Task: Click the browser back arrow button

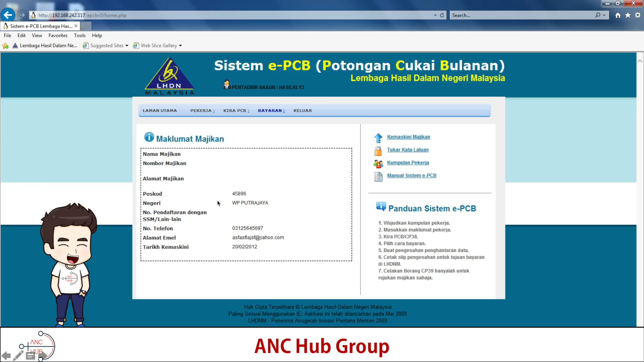Action: 8,15
